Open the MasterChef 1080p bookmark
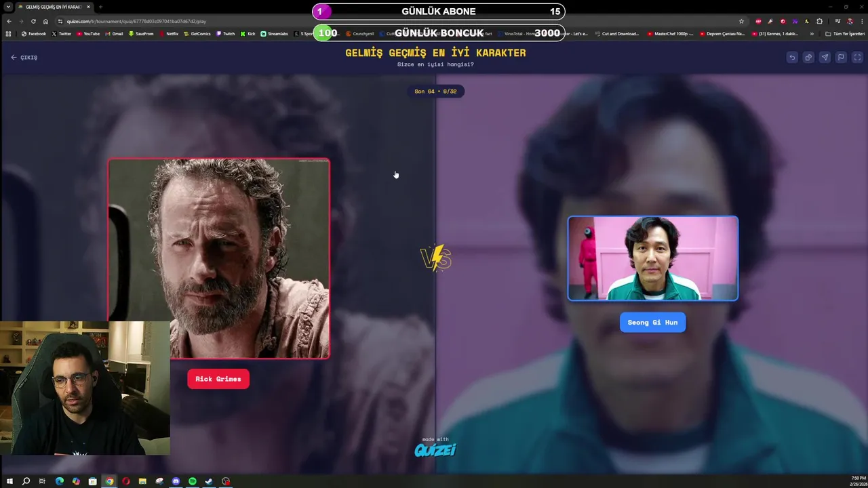The width and height of the screenshot is (868, 488). [670, 33]
